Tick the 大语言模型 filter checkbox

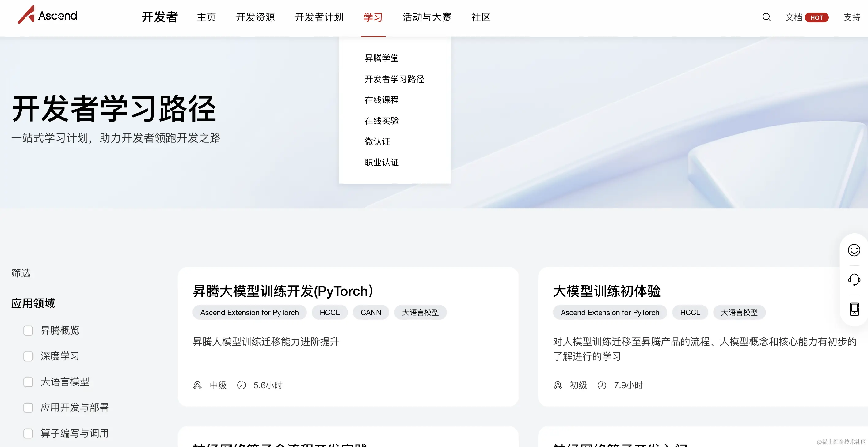point(28,382)
